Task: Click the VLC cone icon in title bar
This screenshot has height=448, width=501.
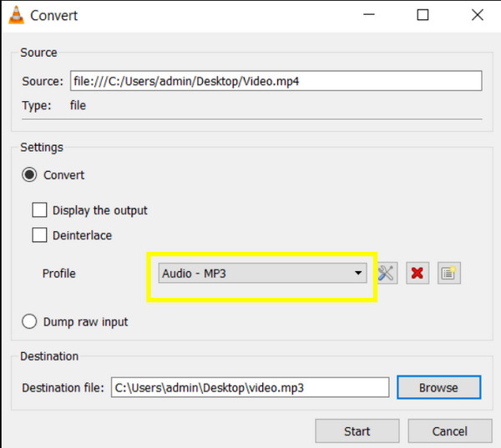Action: click(15, 15)
